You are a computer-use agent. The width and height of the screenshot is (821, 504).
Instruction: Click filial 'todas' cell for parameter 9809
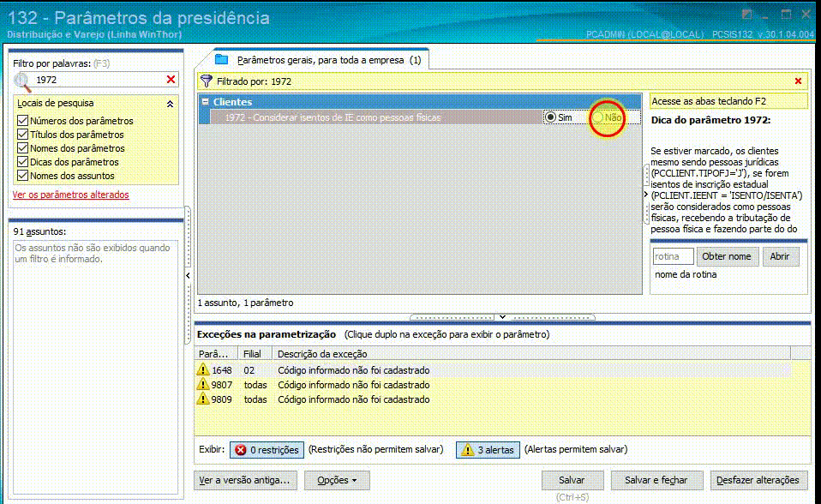pyautogui.click(x=255, y=399)
